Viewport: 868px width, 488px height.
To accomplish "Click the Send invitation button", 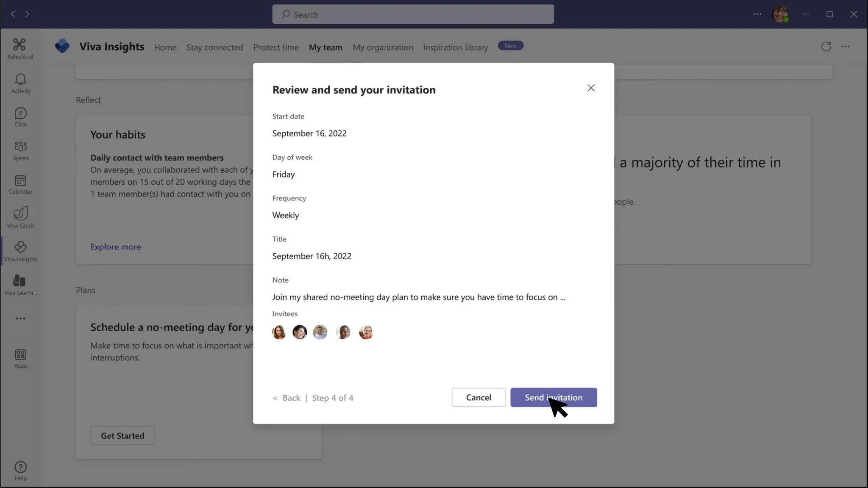I will pos(553,397).
